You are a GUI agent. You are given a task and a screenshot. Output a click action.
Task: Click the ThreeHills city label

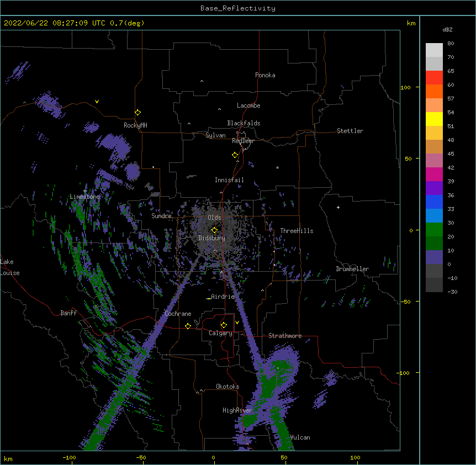(297, 231)
